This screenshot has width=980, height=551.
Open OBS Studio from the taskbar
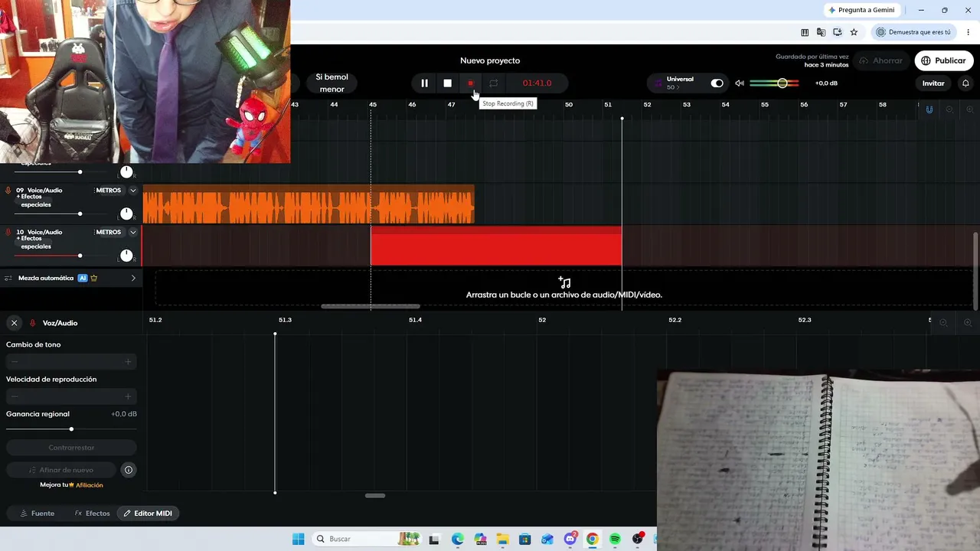pyautogui.click(x=638, y=539)
